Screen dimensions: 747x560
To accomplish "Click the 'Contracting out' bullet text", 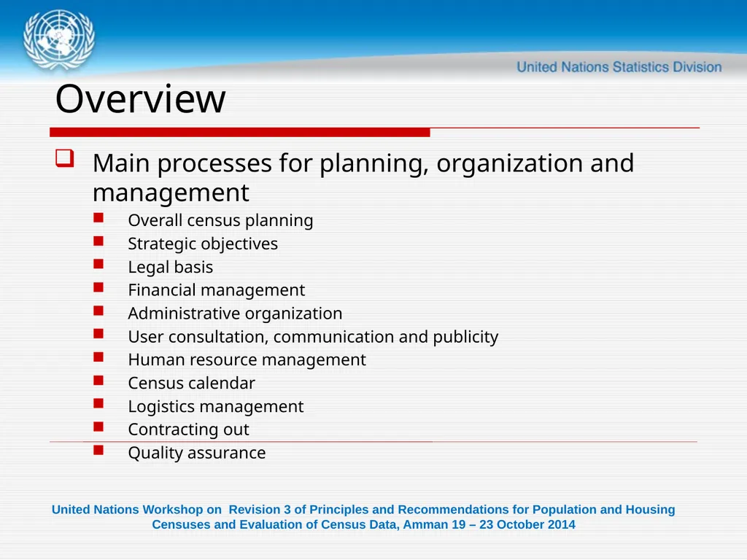I will point(189,429).
